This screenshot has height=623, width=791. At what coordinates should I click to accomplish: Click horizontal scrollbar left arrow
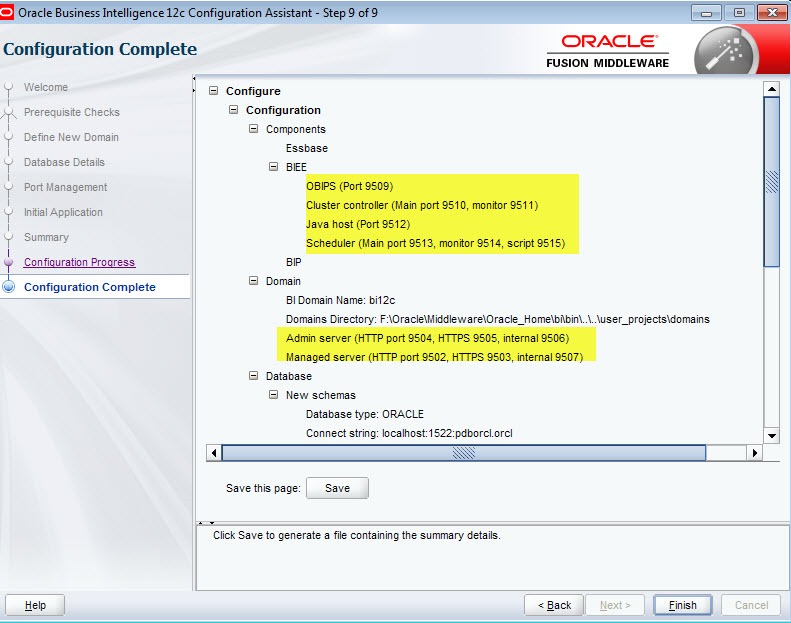(214, 452)
